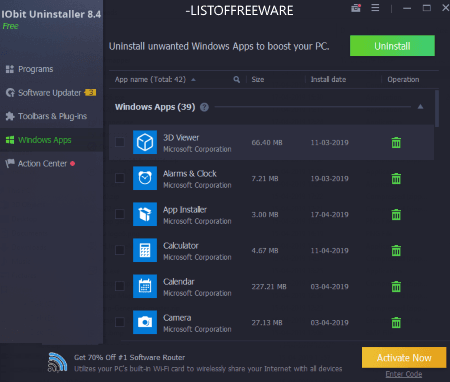
Task: Click the 'Calculator' app name
Action: [181, 246]
